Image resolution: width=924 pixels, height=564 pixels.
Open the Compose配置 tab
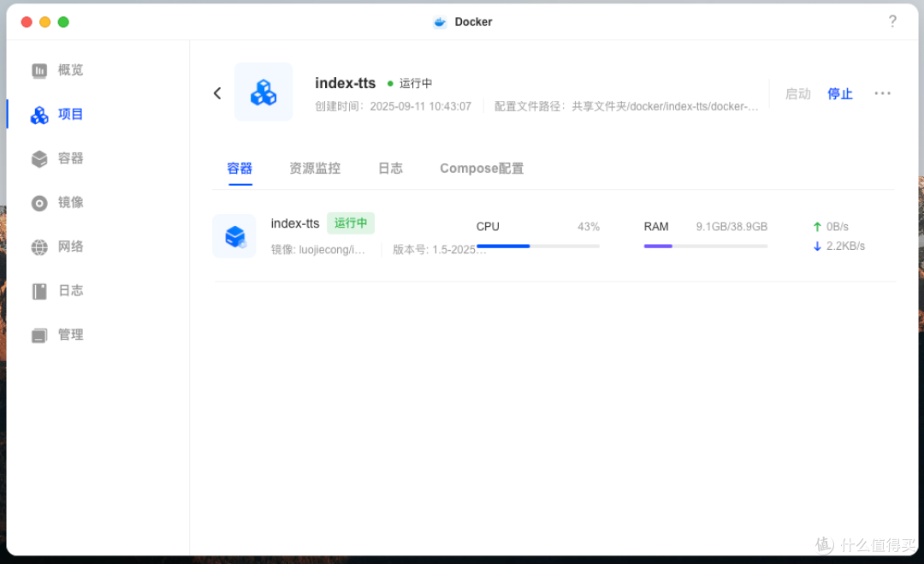coord(481,168)
